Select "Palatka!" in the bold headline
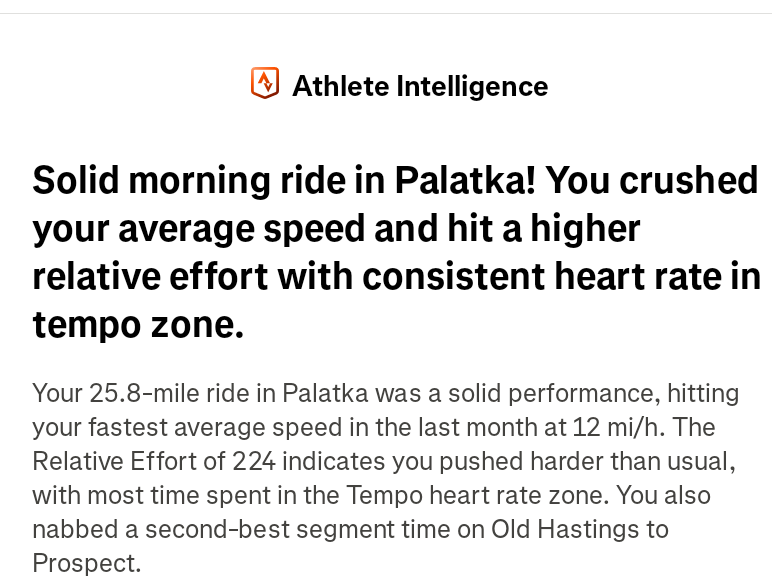 [x=465, y=180]
